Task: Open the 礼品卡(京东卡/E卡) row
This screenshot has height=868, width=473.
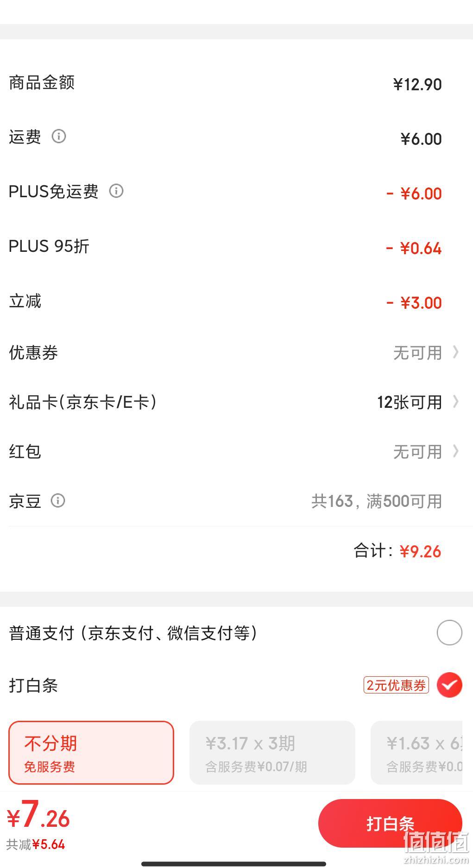Action: pyautogui.click(x=236, y=402)
